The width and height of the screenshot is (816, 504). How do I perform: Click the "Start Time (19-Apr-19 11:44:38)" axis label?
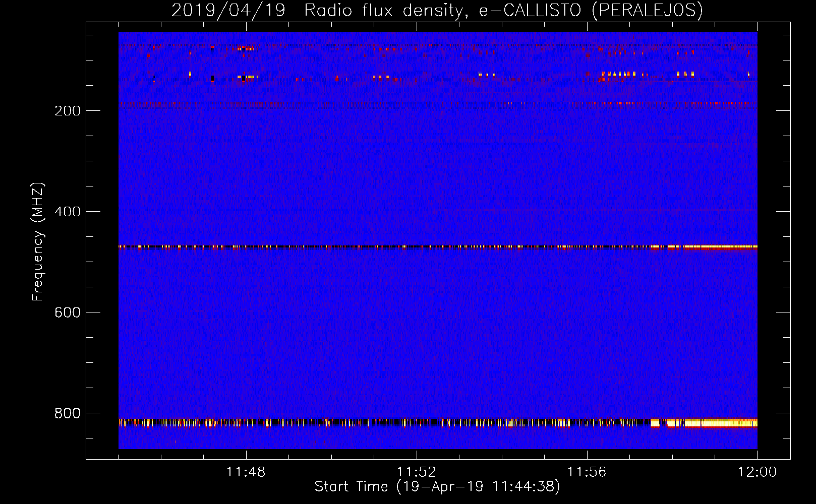point(437,487)
